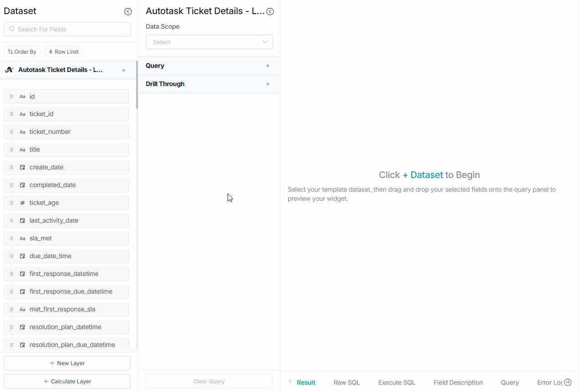Collapse the Autotask Ticket Details query panel
The height and width of the screenshot is (392, 579).
click(270, 12)
